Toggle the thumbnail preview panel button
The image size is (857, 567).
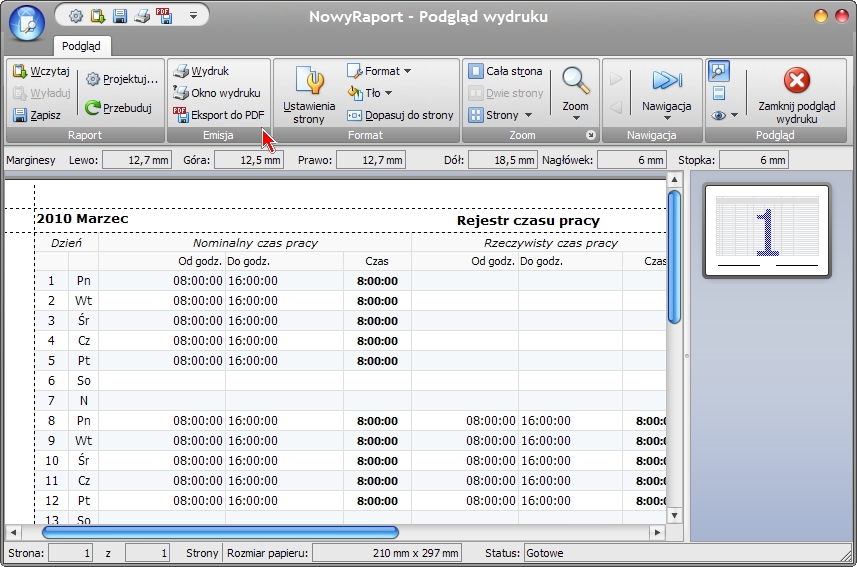click(x=719, y=71)
